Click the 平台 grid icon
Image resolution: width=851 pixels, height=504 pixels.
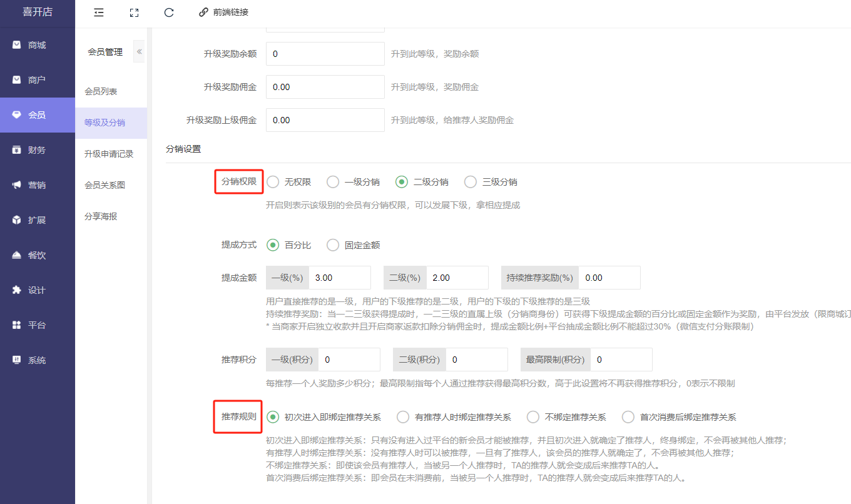click(17, 325)
